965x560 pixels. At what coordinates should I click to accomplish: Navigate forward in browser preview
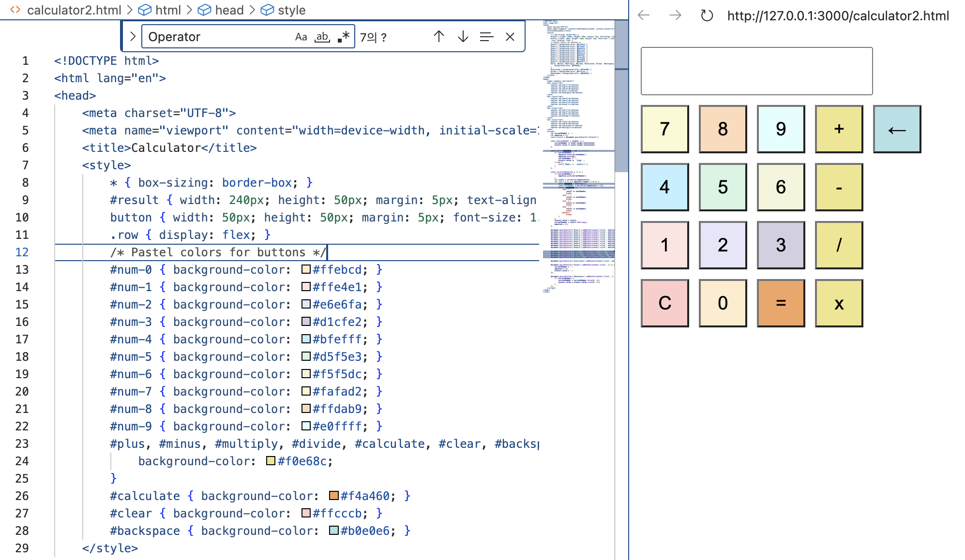[x=675, y=15]
